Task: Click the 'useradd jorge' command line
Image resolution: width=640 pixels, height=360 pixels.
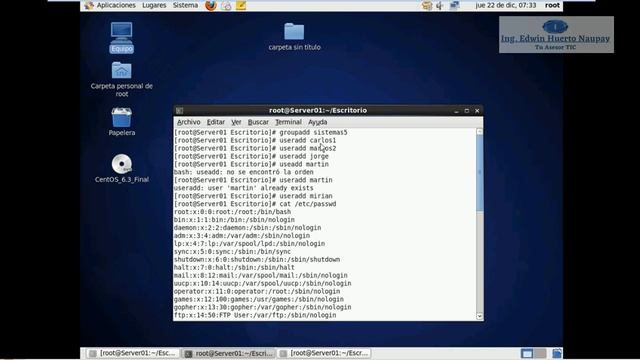Action: [251, 156]
